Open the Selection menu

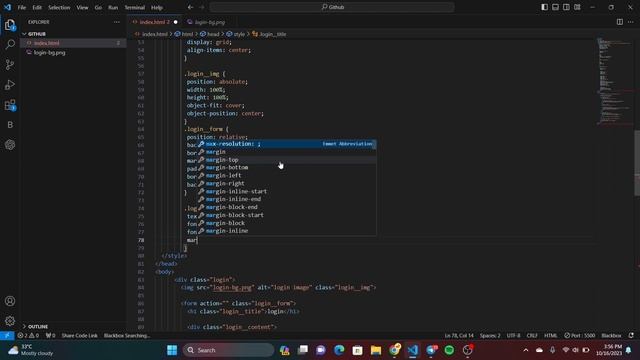[59, 7]
